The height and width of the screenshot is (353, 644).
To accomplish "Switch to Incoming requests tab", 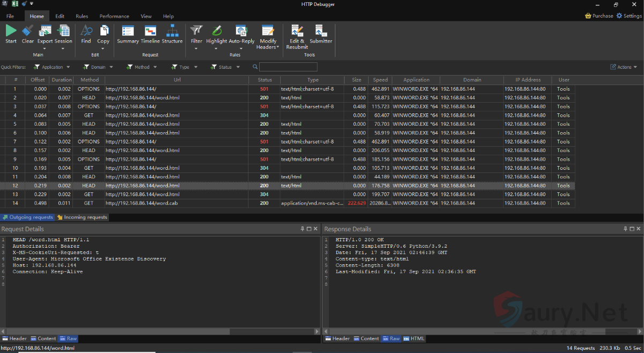I will coord(82,218).
